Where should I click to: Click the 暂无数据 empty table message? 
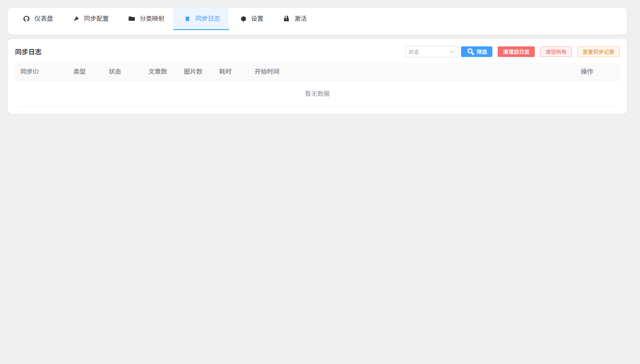pyautogui.click(x=317, y=94)
